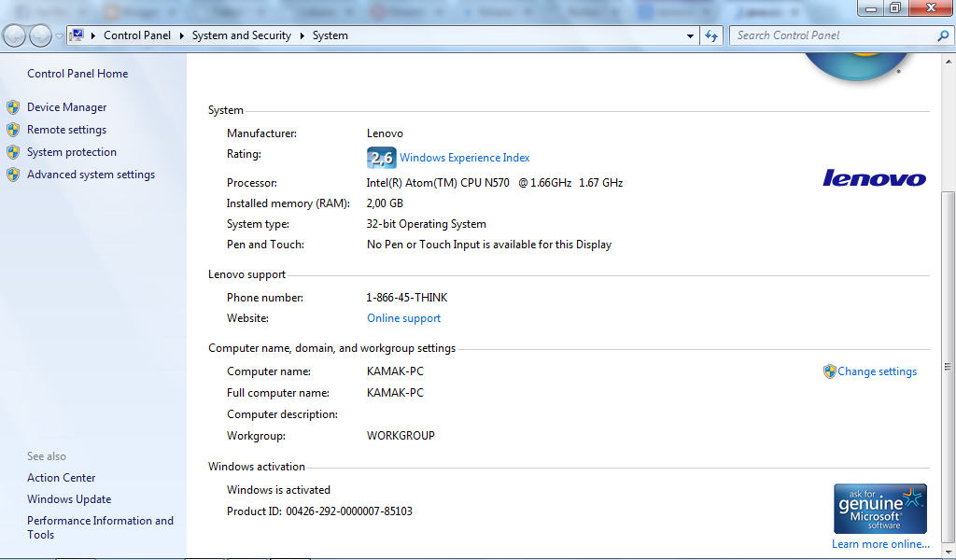Open Windows Update under See also
The image size is (956, 560).
coord(69,499)
